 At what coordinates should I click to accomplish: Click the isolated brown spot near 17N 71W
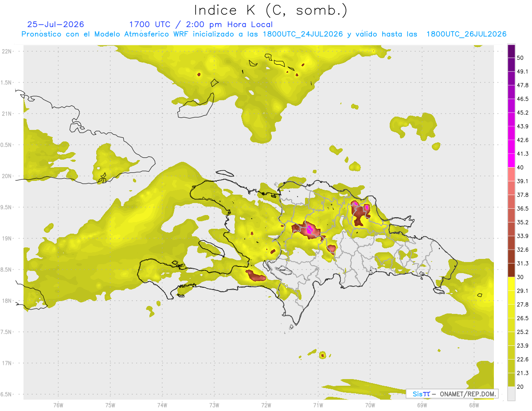click(x=322, y=355)
